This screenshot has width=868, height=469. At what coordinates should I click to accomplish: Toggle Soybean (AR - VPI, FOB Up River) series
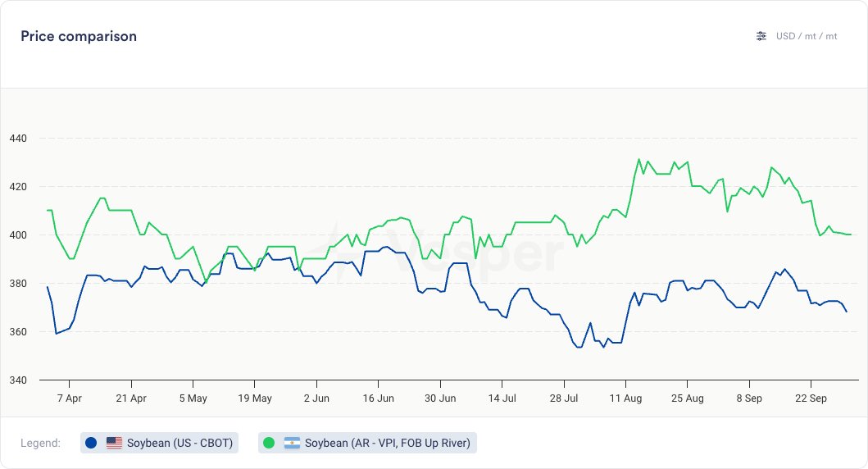tap(388, 443)
